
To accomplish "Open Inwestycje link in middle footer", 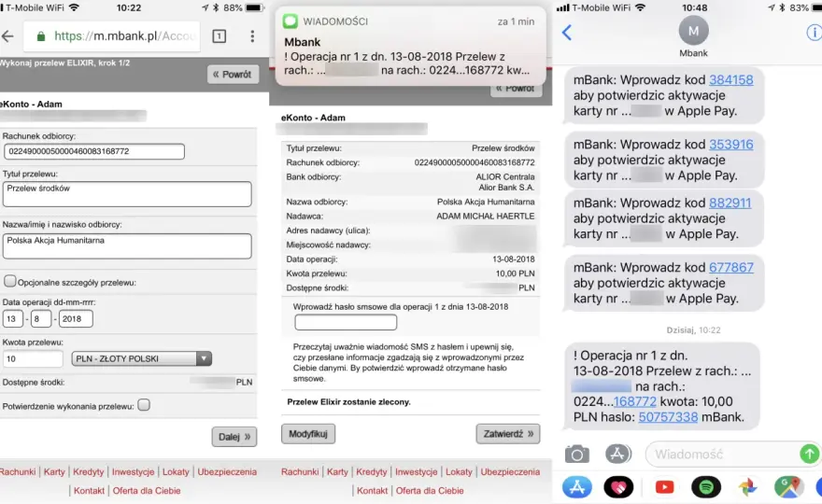I will pyautogui.click(x=417, y=471).
